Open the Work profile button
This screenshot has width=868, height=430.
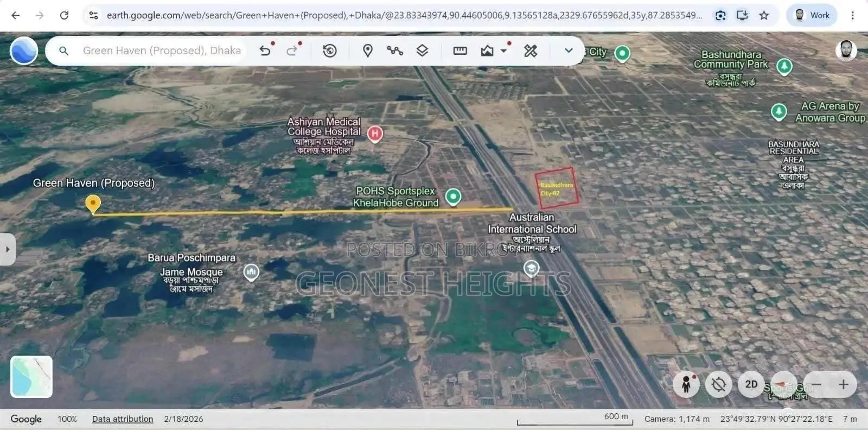pyautogui.click(x=812, y=15)
